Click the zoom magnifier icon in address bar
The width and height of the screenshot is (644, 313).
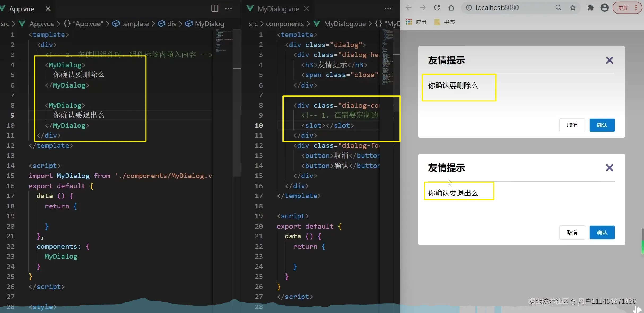(558, 8)
